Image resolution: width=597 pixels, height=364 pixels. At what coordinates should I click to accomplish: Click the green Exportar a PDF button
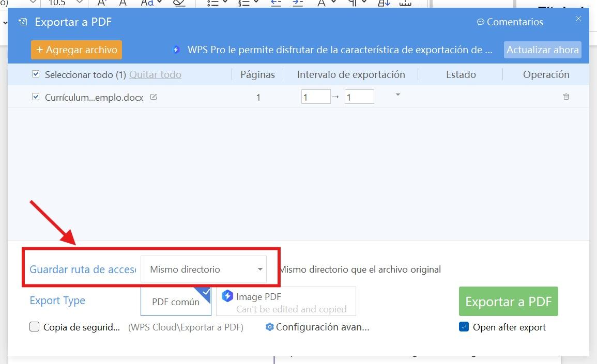pos(508,301)
